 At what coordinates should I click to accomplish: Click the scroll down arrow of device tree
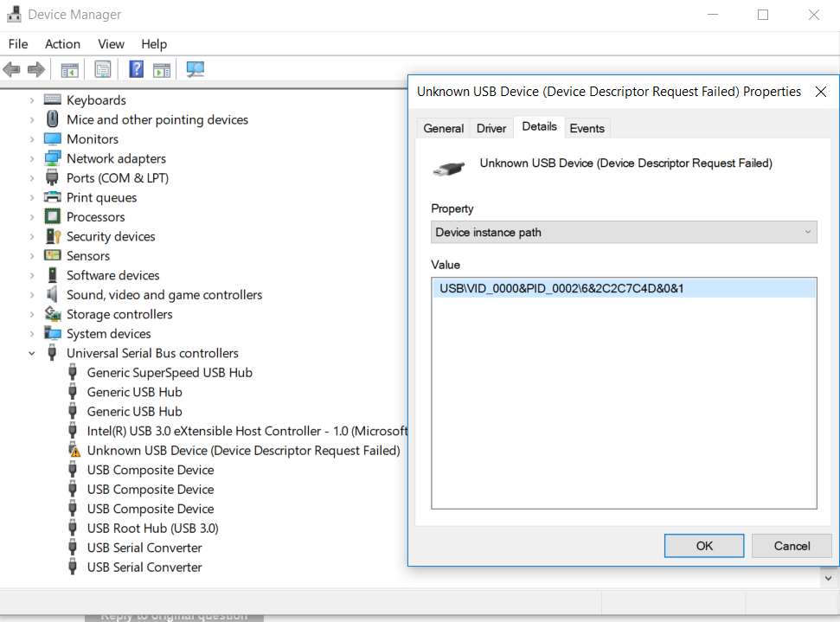click(828, 578)
